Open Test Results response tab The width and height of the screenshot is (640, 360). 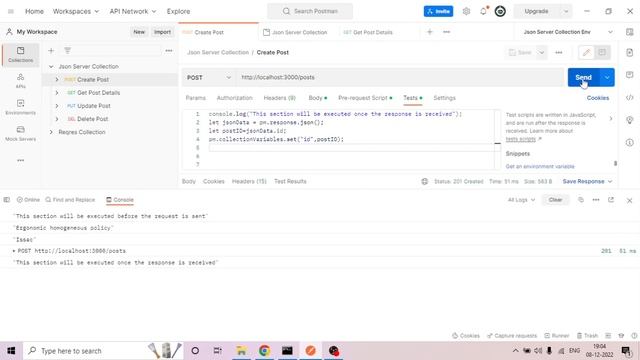point(290,181)
